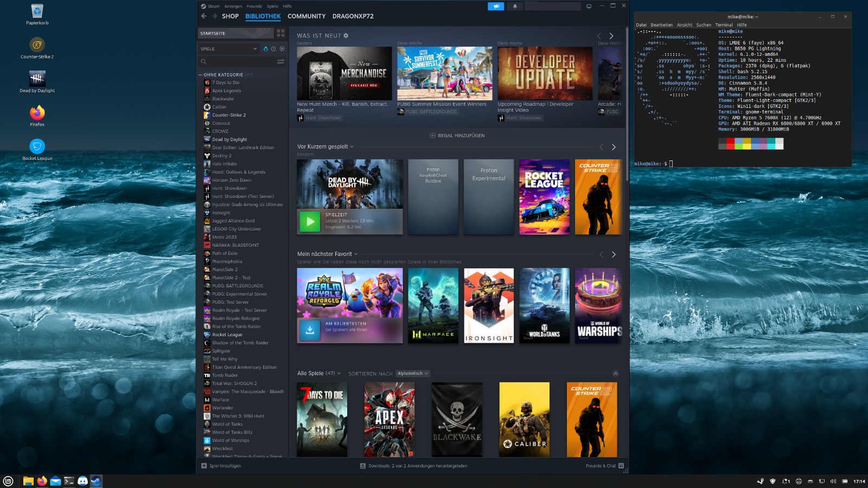Open Terminal window's Bearbeiten menu
The width and height of the screenshot is (868, 488).
[x=661, y=25]
